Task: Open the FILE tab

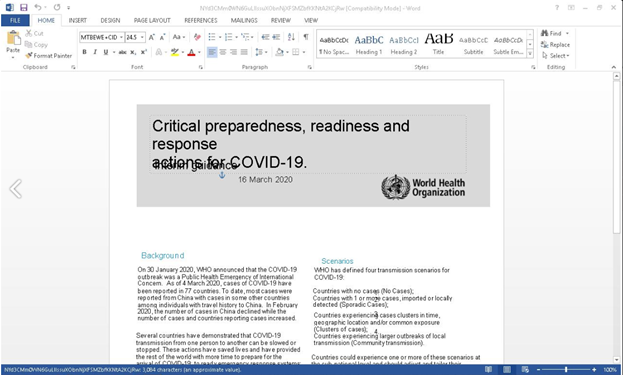Action: (x=15, y=20)
